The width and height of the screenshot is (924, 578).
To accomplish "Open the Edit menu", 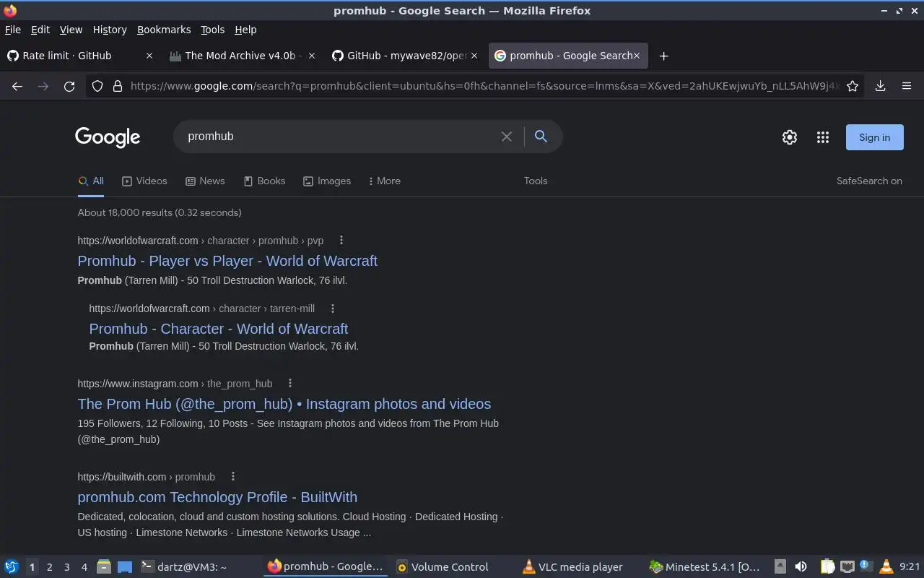I will [x=40, y=30].
